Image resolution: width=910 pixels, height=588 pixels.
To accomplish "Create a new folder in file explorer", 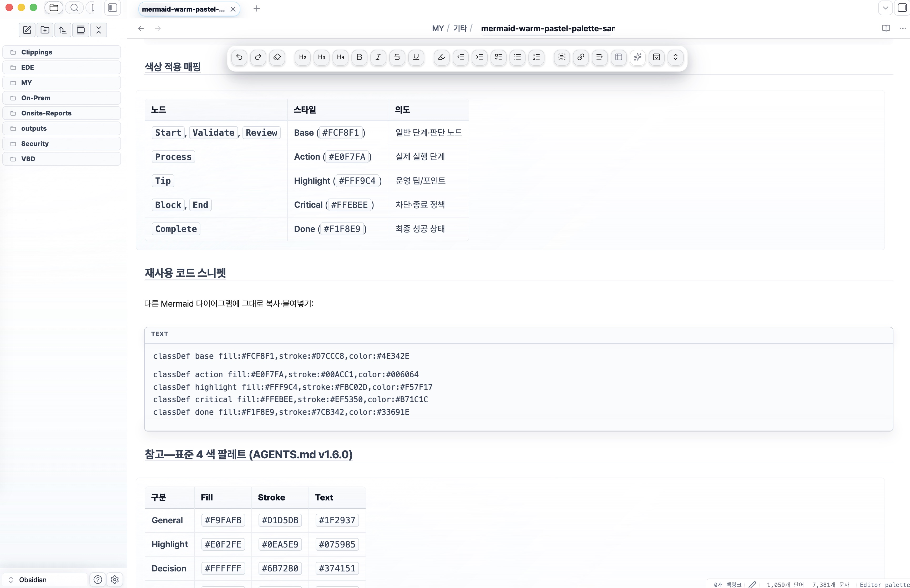I will pyautogui.click(x=45, y=30).
